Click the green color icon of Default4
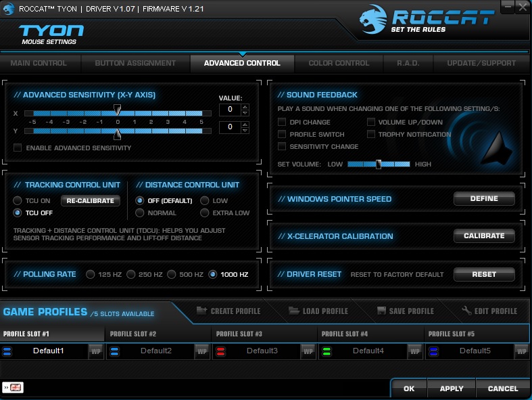The height and width of the screenshot is (400, 532). pyautogui.click(x=327, y=351)
